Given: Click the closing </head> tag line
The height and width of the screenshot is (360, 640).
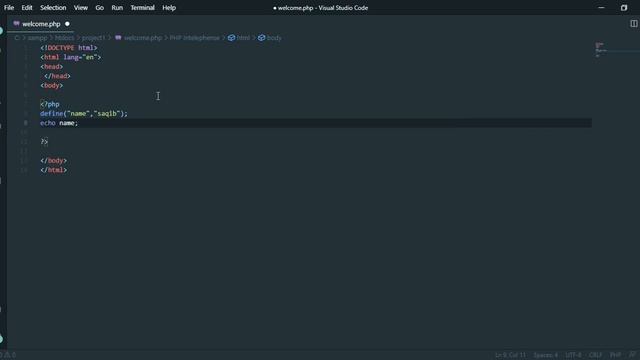Looking at the screenshot, I should [57, 76].
